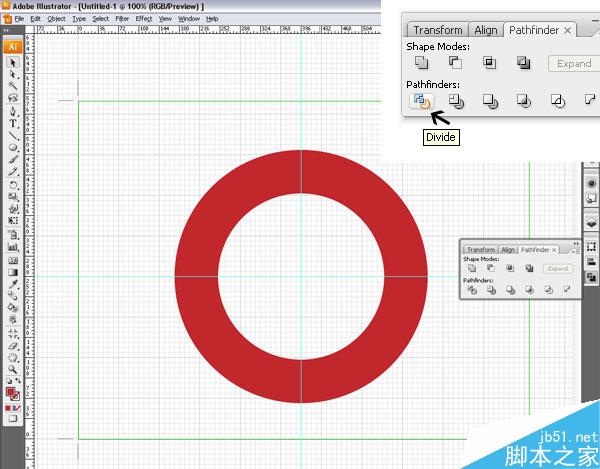
Task: Click Merge in the enlarged Pathfinder panel
Action: point(490,101)
